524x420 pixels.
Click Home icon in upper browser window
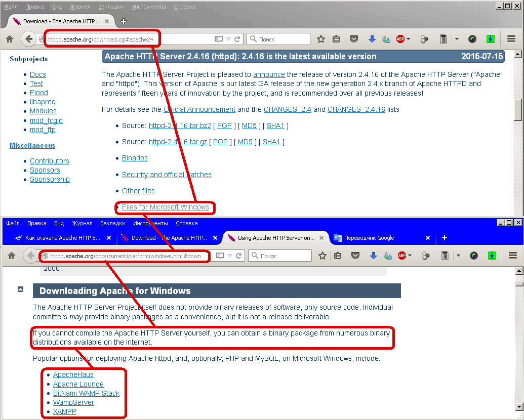(10, 39)
